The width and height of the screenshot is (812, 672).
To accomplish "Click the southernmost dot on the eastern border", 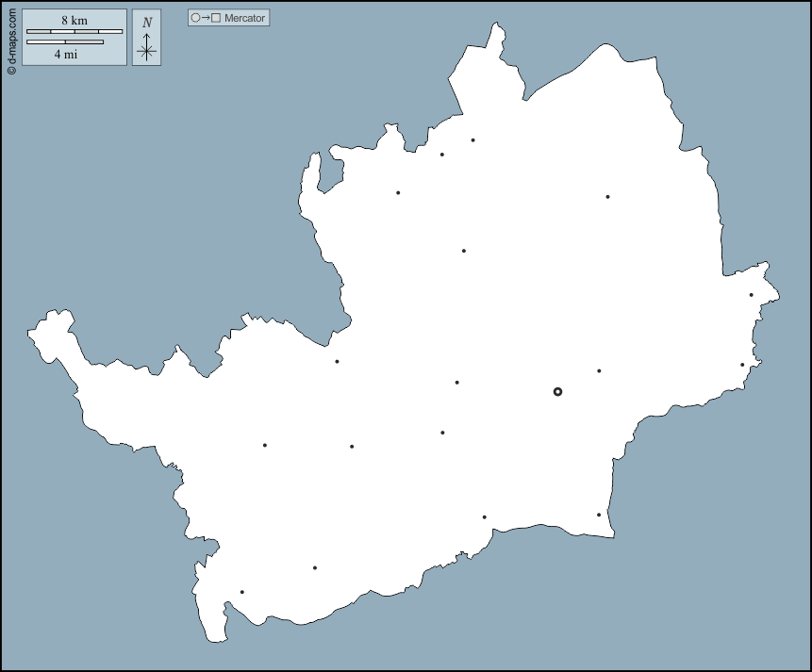I will 742,365.
